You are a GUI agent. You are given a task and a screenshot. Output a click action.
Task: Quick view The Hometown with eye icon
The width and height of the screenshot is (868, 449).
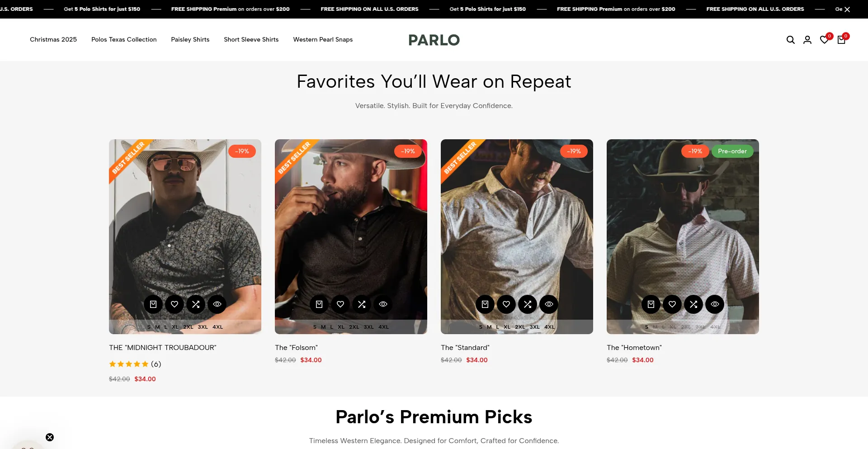(x=715, y=304)
